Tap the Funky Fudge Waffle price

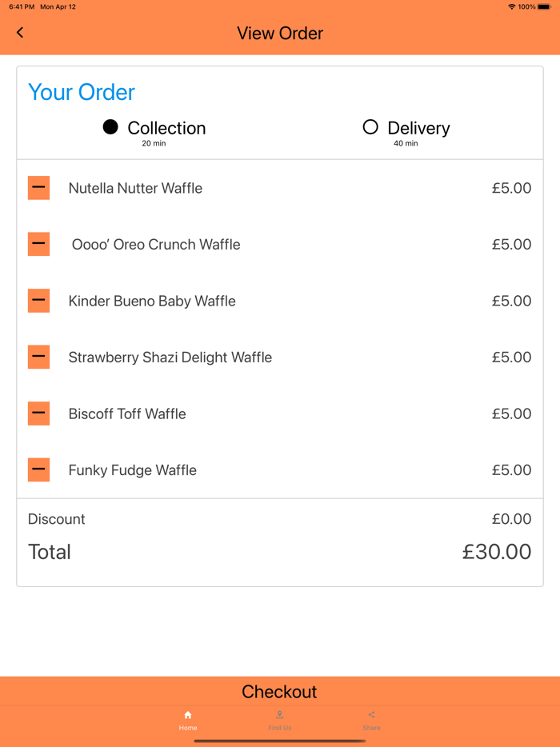point(511,470)
